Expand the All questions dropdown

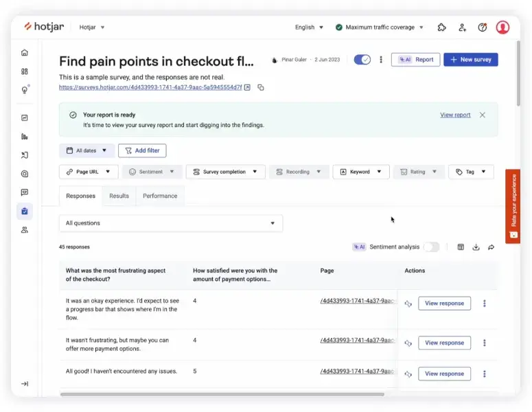[170, 223]
